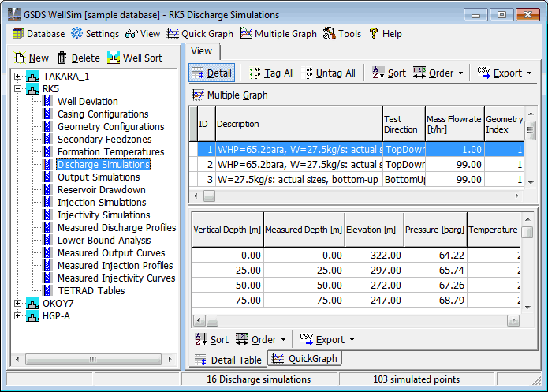Select simulation row ID 1
Screen dimensions: 548x392
(x=356, y=150)
